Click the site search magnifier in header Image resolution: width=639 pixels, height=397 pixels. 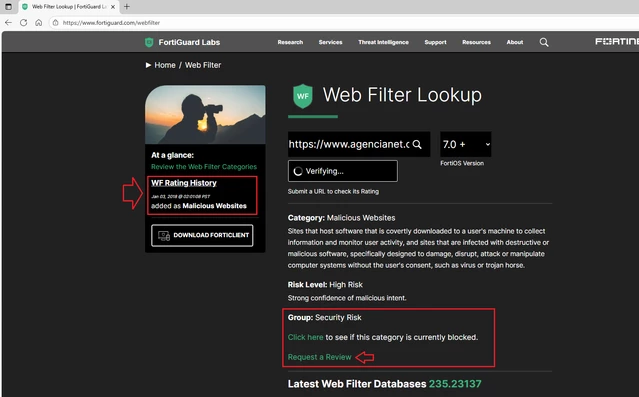(544, 42)
